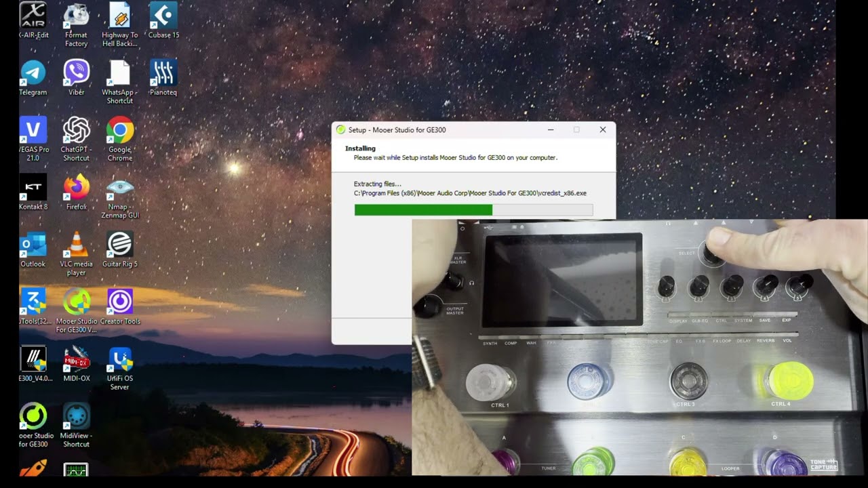Close the Mooer Studio Setup window
The height and width of the screenshot is (488, 868).
pos(602,130)
